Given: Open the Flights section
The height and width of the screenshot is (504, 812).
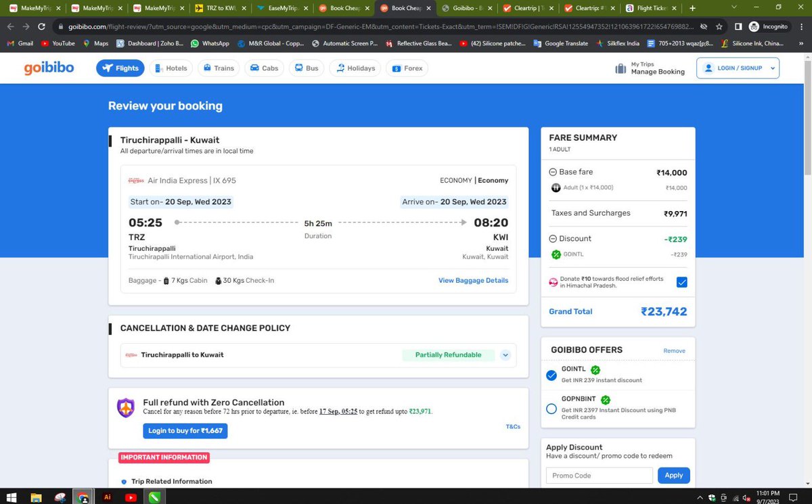Looking at the screenshot, I should pos(120,68).
